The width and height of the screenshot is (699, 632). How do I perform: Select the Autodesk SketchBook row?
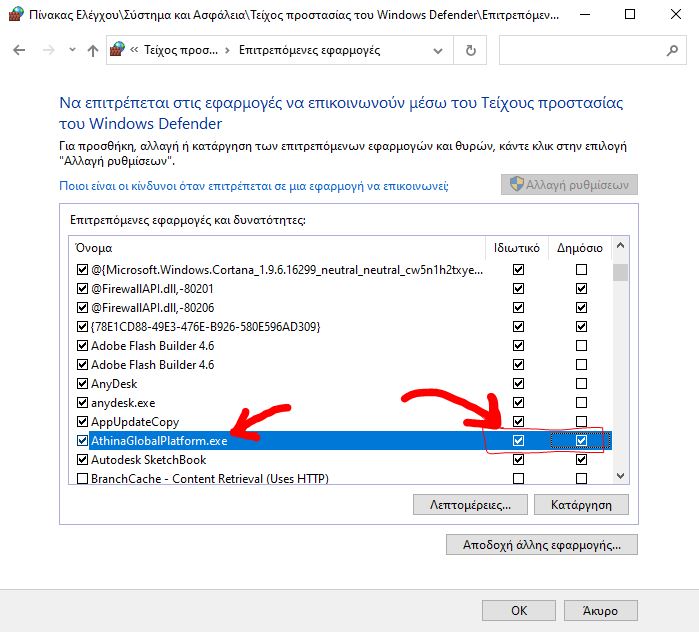pos(343,460)
